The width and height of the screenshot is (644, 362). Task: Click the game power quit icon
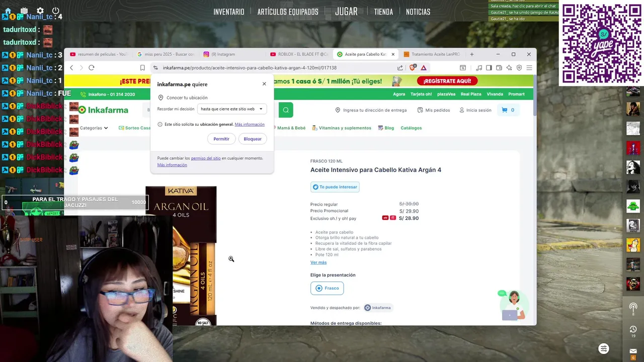(x=56, y=11)
